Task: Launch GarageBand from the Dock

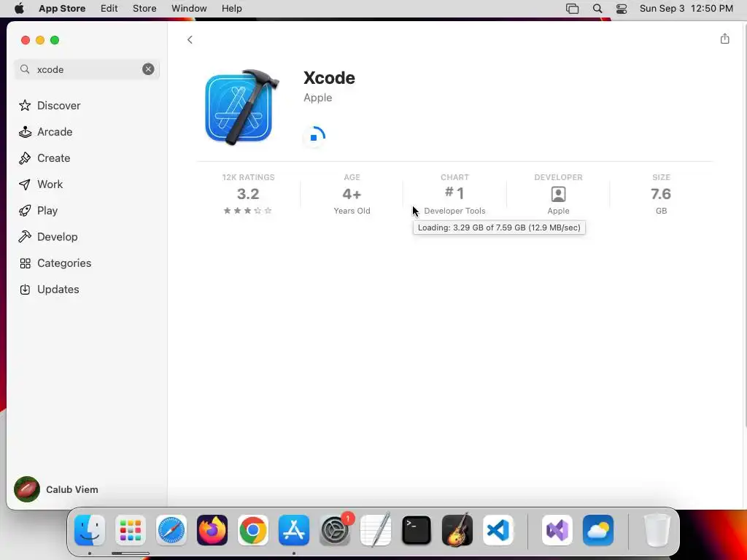Action: tap(457, 530)
